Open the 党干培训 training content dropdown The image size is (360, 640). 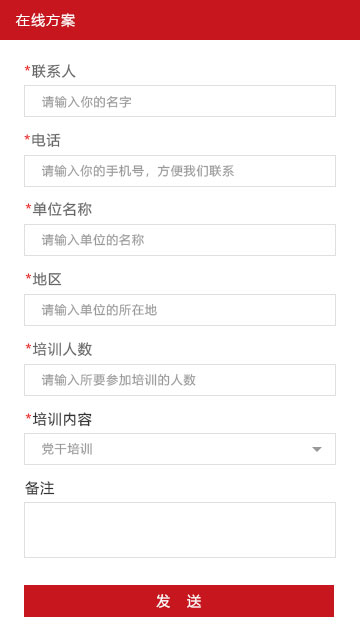180,449
